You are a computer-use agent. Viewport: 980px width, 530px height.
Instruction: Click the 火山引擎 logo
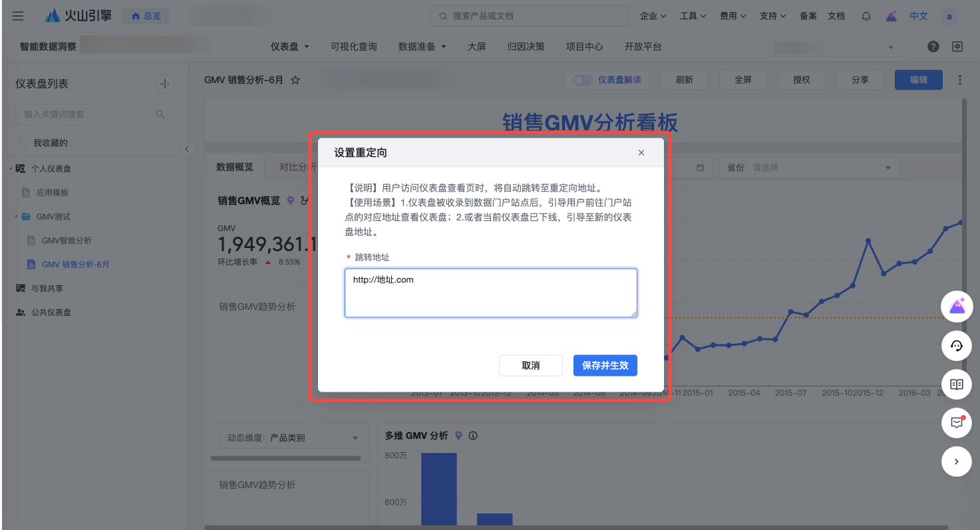pyautogui.click(x=79, y=16)
